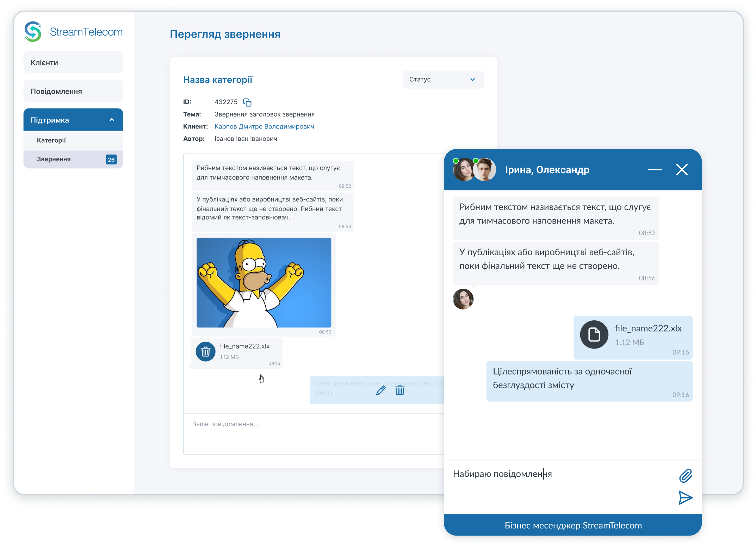Open the Повідомлення menu item

pos(73,91)
